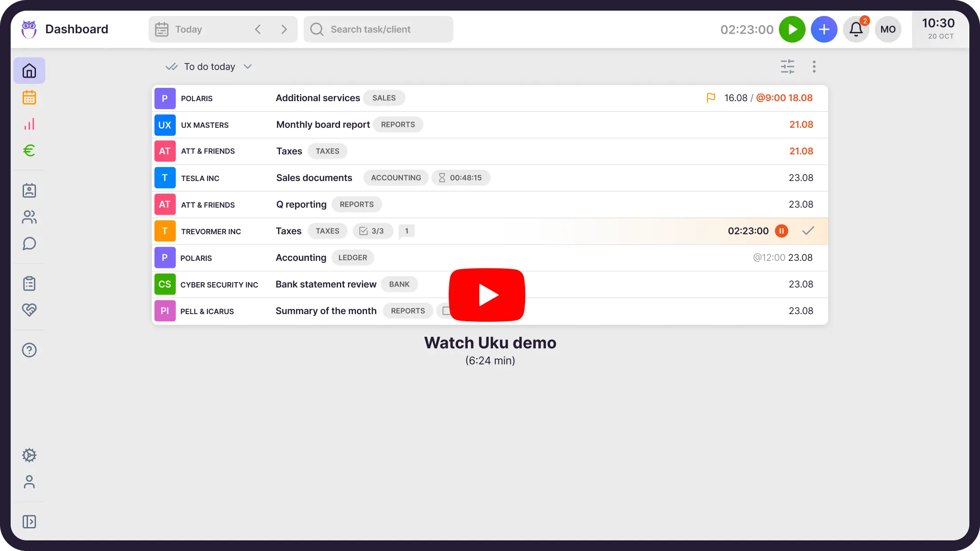This screenshot has width=980, height=551.
Task: Collapse the sidebar panel icon
Action: (x=29, y=522)
